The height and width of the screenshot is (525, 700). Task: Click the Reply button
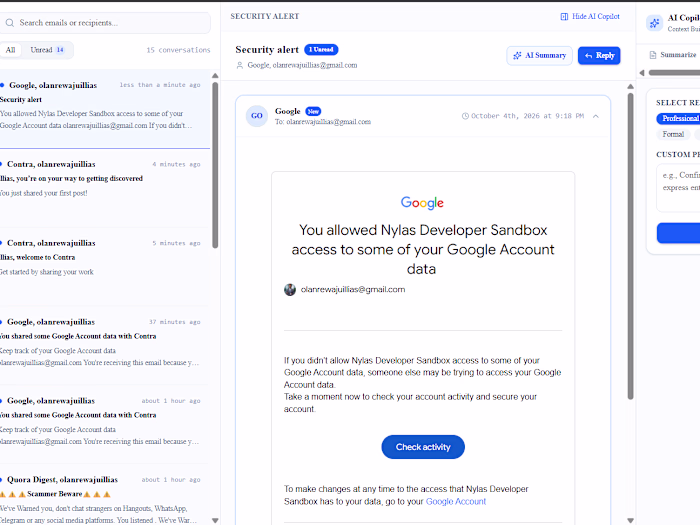[x=599, y=56]
